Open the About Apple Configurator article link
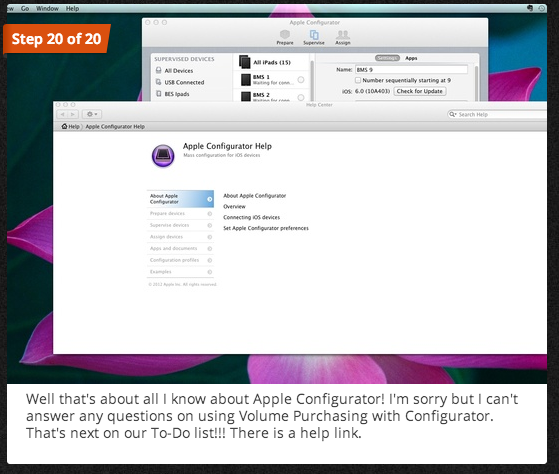 [255, 196]
